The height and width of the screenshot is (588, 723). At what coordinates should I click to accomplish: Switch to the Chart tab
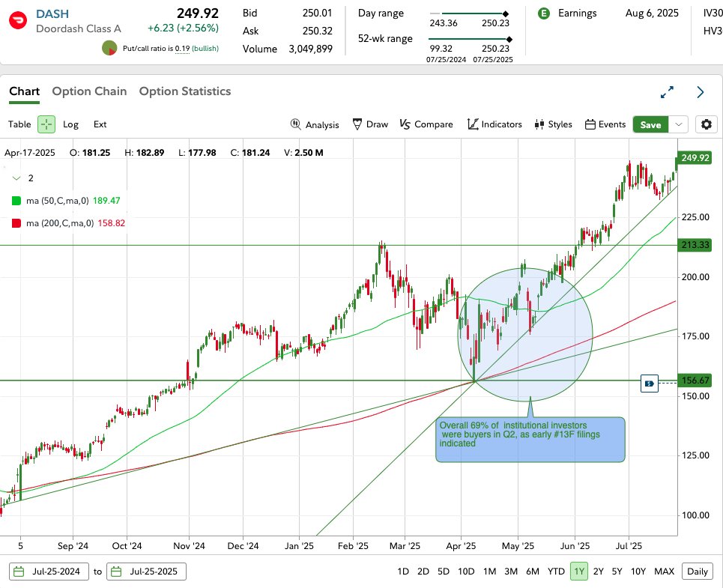click(25, 91)
